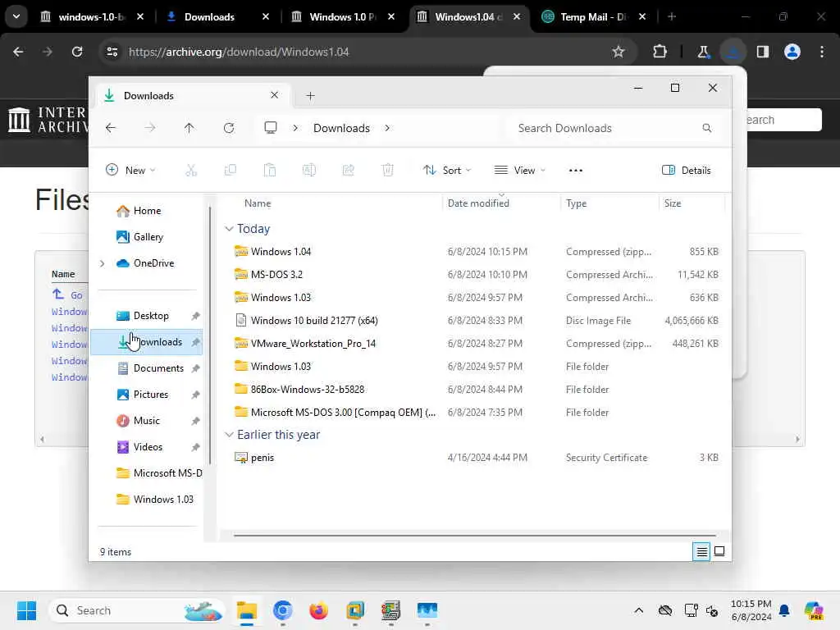Click chevron after Downloads in address bar
Screen dimensions: 840x630
point(387,128)
